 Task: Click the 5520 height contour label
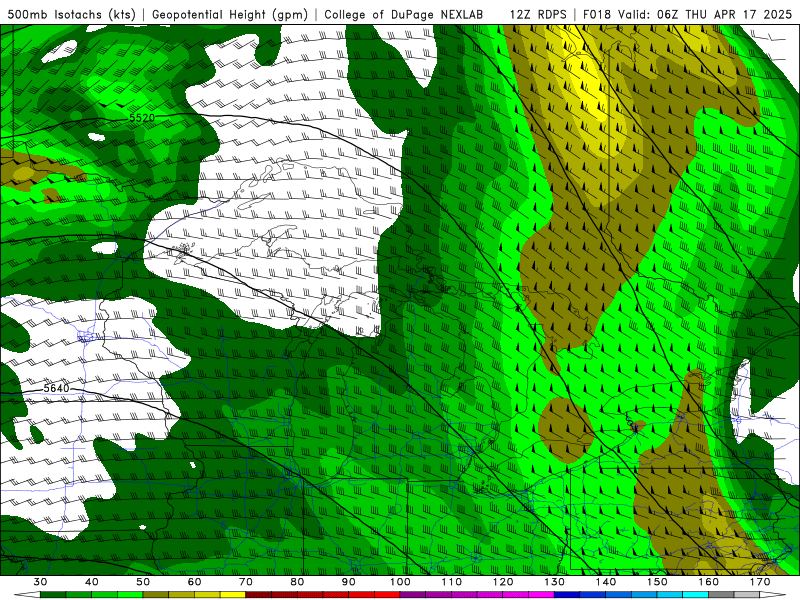coord(142,118)
